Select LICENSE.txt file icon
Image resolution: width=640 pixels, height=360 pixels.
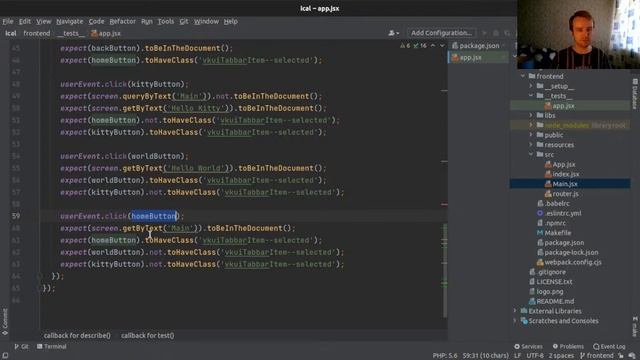[x=532, y=282]
